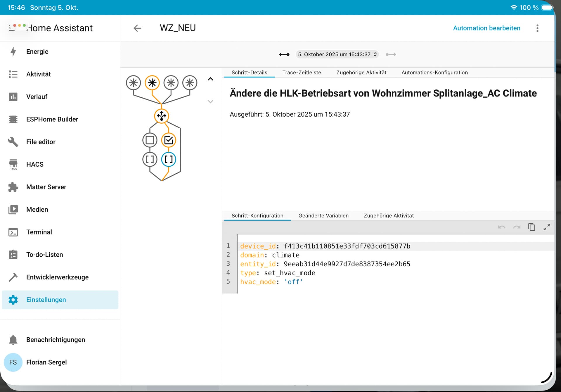The image size is (561, 392).
Task: Open the Geänderte Variablen tab
Action: point(323,215)
